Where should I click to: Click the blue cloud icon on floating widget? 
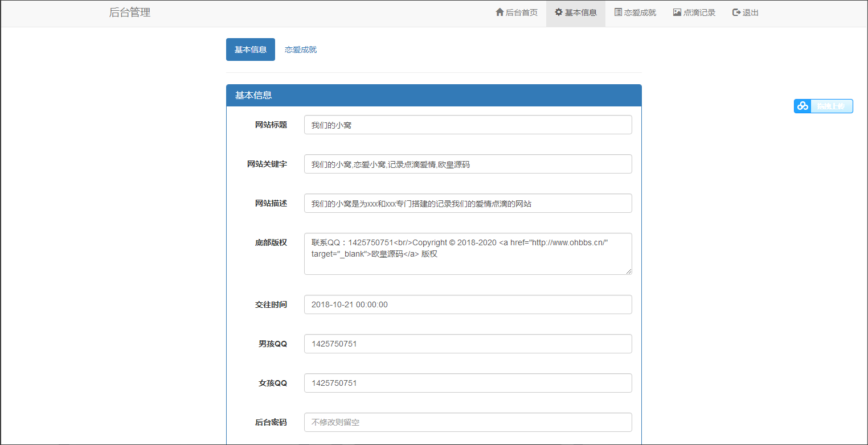[803, 106]
